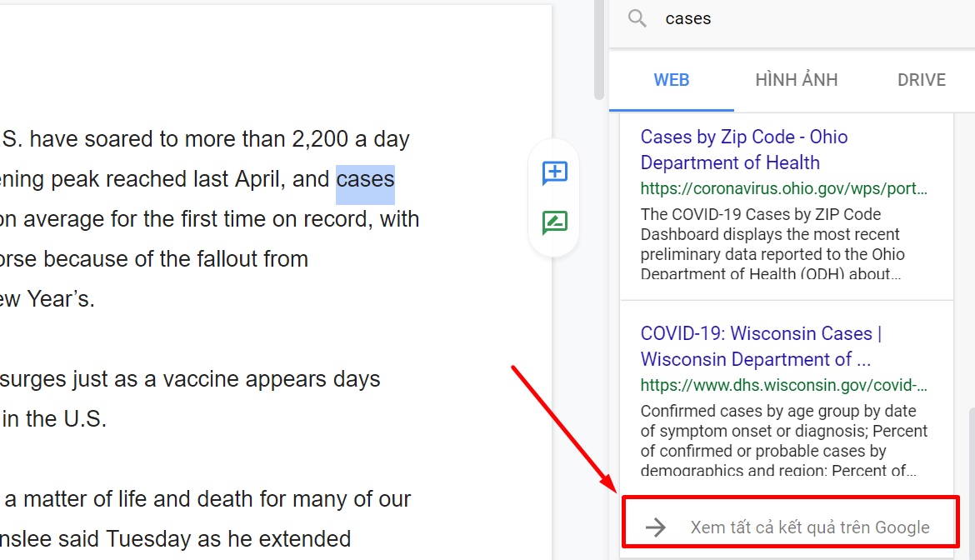Click the document's vertical scrollbar
The height and width of the screenshot is (560, 975).
599,50
